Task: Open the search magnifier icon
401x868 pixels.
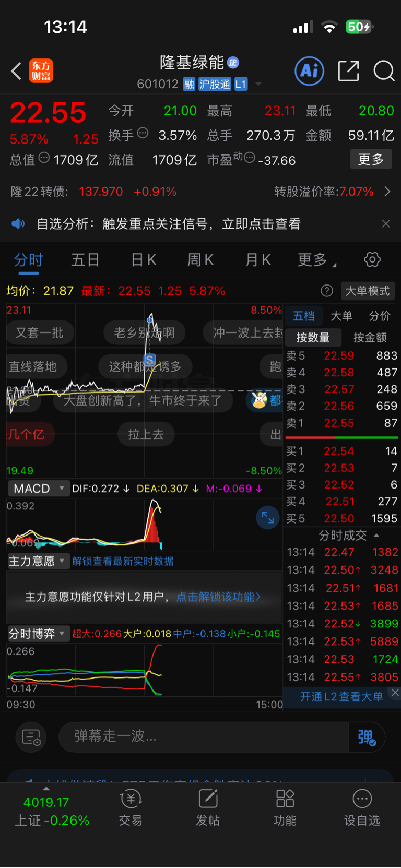Action: [384, 71]
